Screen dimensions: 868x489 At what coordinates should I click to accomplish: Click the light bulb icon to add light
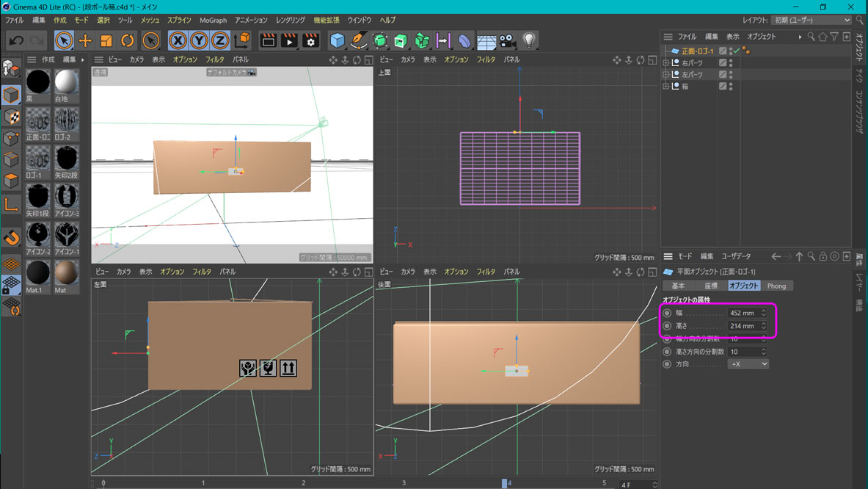tap(528, 40)
